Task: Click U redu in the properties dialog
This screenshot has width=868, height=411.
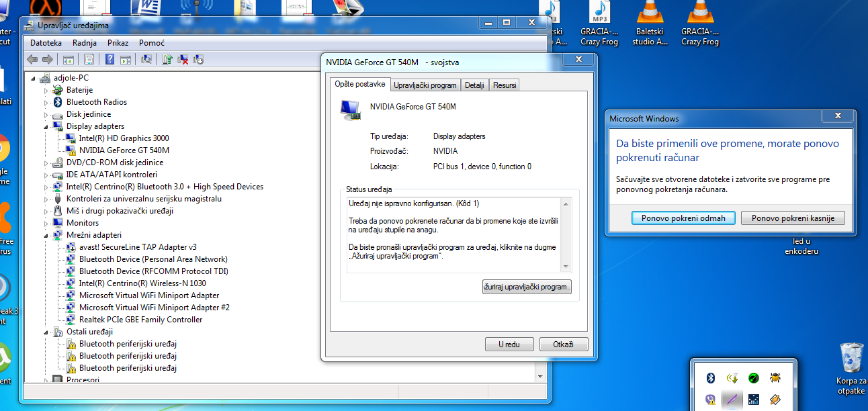Action: pyautogui.click(x=509, y=345)
